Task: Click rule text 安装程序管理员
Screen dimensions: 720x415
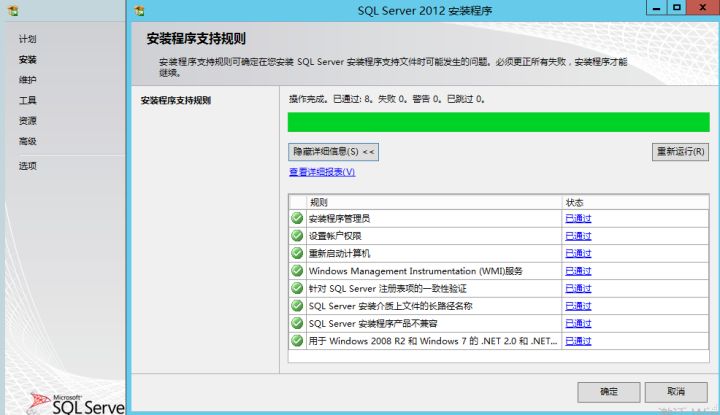Action: coord(339,219)
